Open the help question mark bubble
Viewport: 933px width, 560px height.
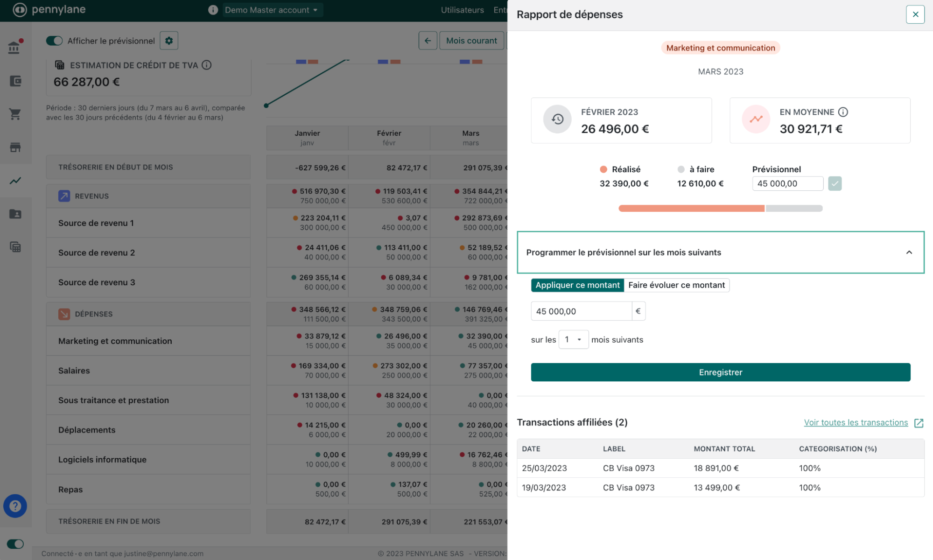pyautogui.click(x=15, y=506)
